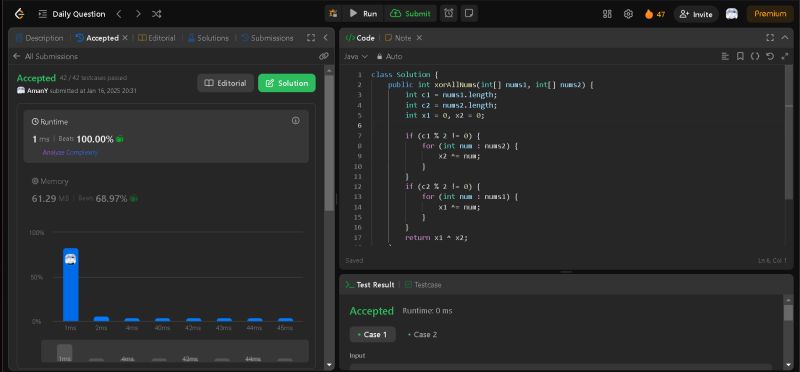Open the layout grid icon
Viewport: 800px width, 372px height.
click(x=607, y=14)
